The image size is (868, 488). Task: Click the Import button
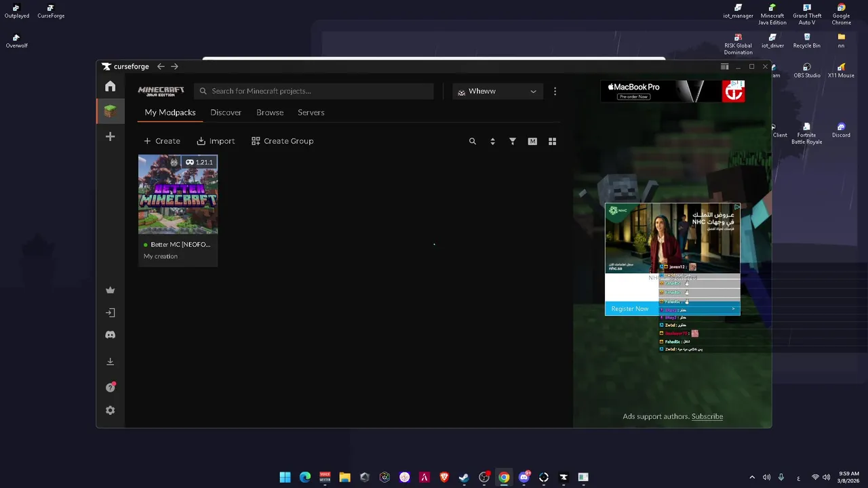click(216, 141)
